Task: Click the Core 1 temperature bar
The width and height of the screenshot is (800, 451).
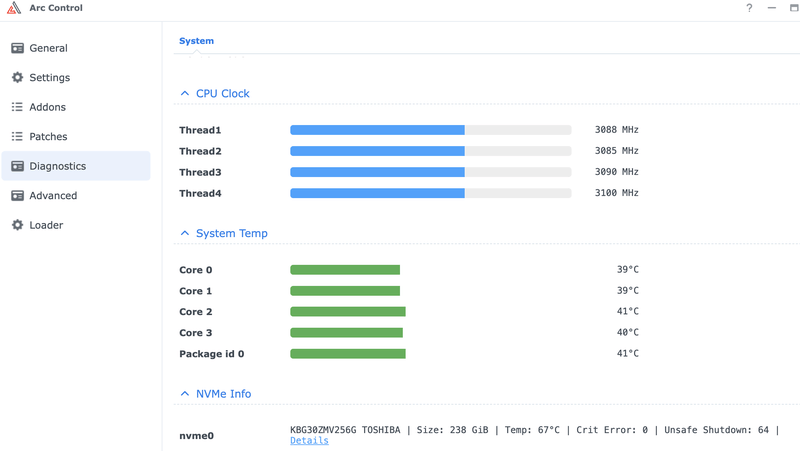Action: pos(345,291)
